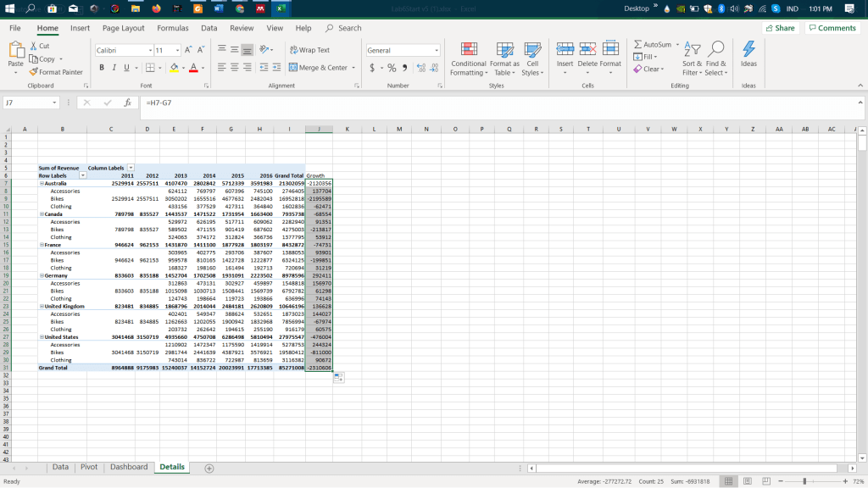
Task: Toggle Wrap Text for selected cells
Action: click(x=309, y=51)
